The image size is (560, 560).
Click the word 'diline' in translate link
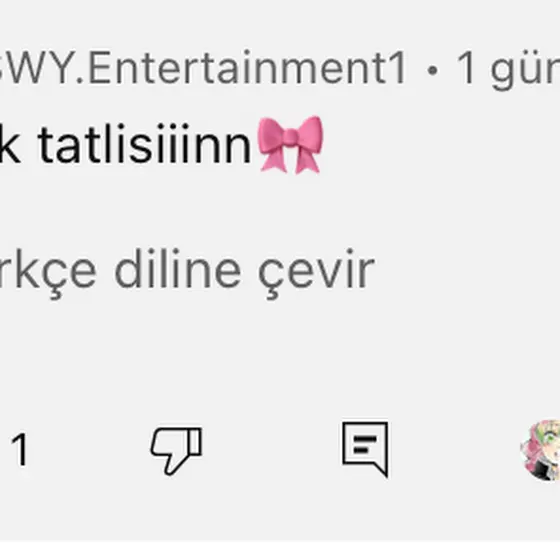(178, 269)
